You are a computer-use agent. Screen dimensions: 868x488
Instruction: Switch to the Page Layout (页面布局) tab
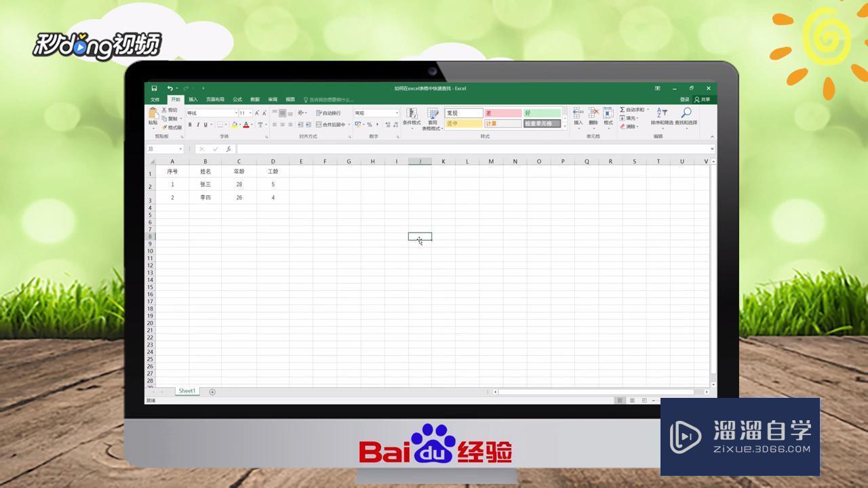tap(215, 100)
